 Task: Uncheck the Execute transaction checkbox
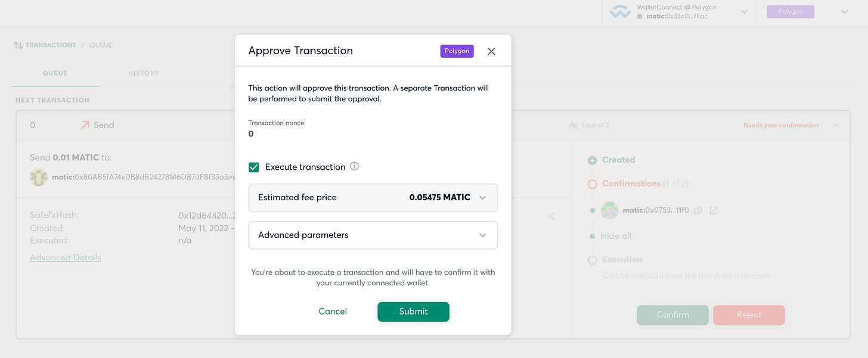tap(254, 167)
